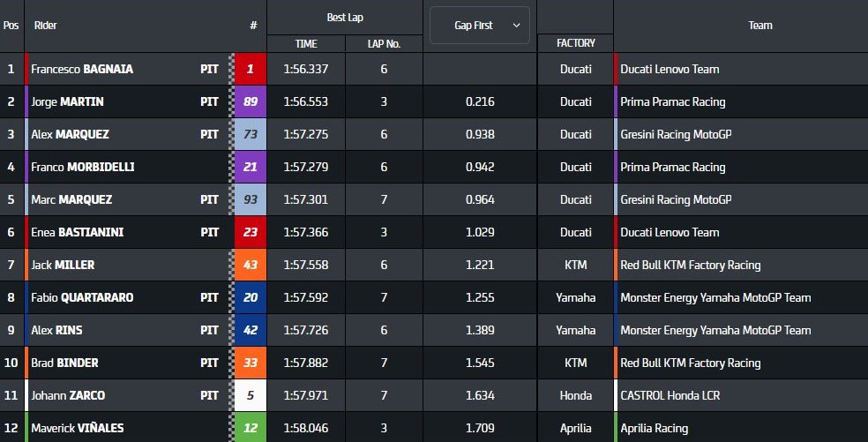The height and width of the screenshot is (442, 868).
Task: Select rider Francesco BAGNAIA
Action: pyautogui.click(x=82, y=69)
